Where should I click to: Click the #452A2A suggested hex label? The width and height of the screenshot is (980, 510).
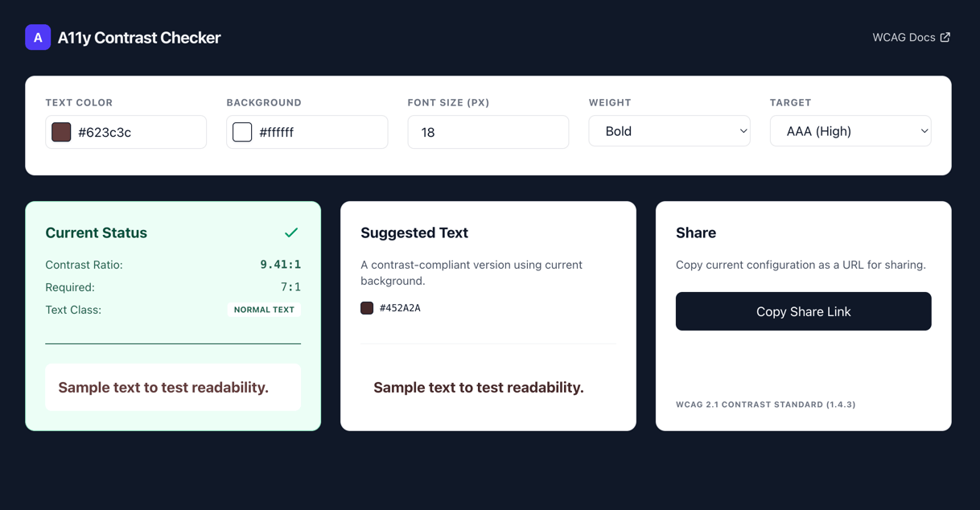click(400, 308)
